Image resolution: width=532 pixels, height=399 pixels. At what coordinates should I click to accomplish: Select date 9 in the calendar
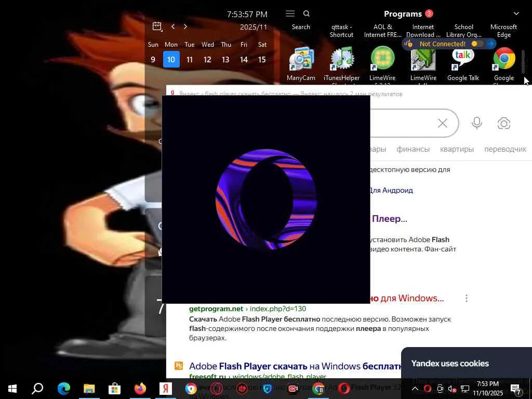tap(153, 59)
